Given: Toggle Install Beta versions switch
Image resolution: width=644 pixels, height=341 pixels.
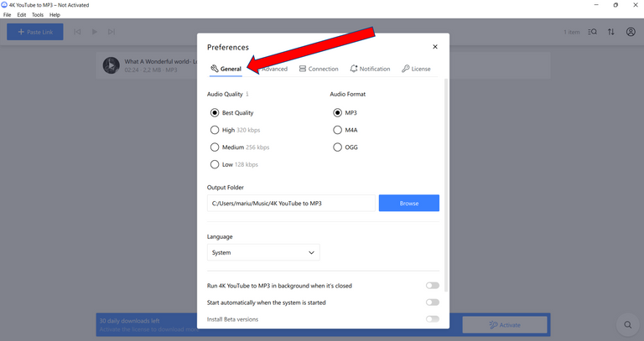Looking at the screenshot, I should 433,319.
